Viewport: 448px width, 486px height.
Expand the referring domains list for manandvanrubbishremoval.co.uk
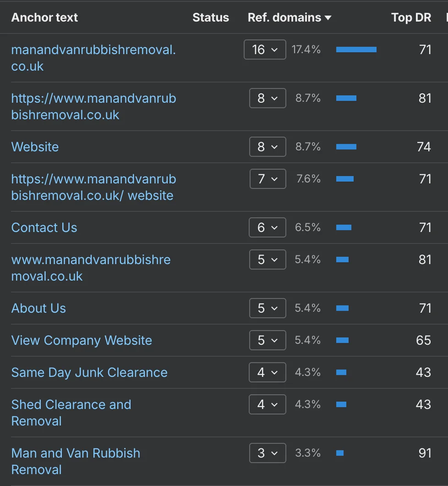265,50
